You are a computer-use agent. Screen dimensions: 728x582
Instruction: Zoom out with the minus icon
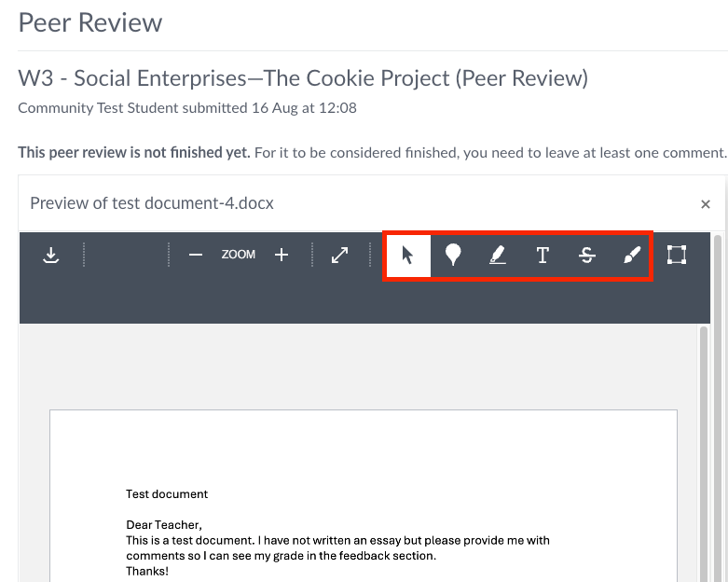tap(196, 255)
